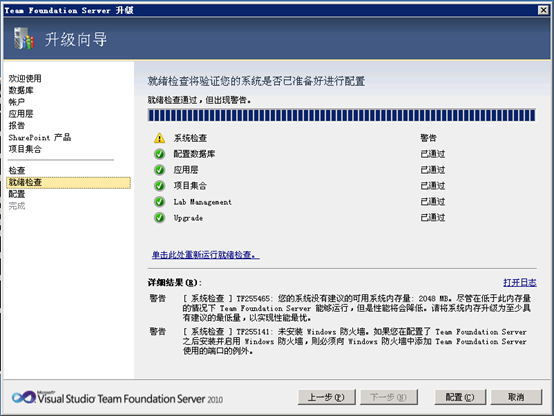Click the Upgrade row label

coord(188,218)
